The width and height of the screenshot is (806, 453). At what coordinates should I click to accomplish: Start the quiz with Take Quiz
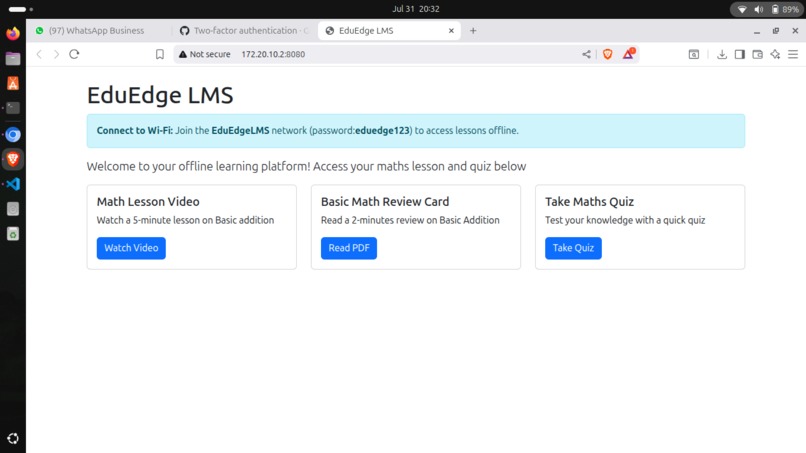573,248
